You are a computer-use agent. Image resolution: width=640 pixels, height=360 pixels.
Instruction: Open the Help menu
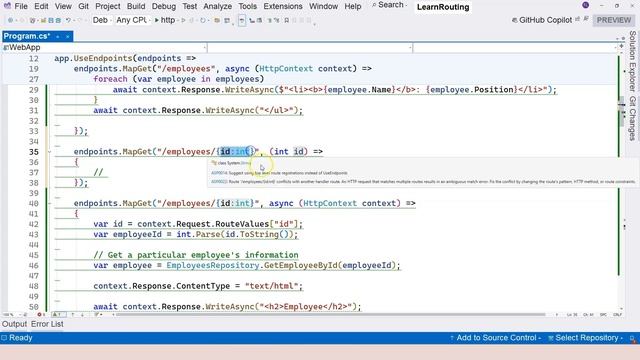click(353, 6)
